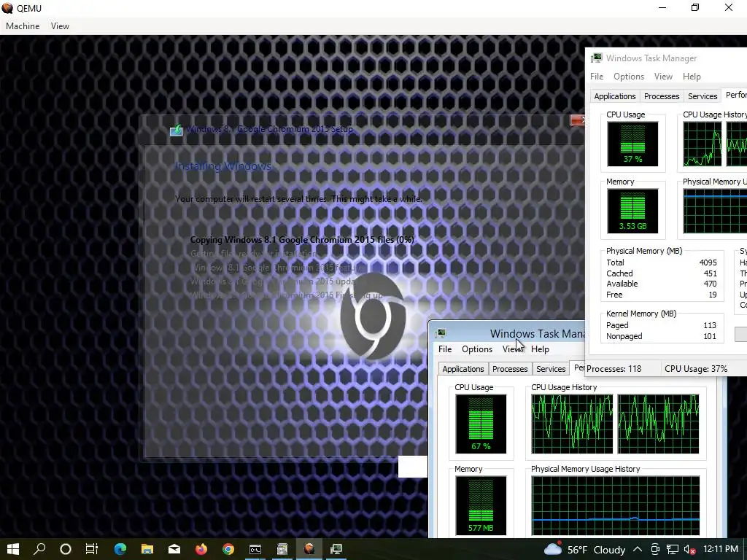Open Help menu in front Task Manager

(540, 349)
